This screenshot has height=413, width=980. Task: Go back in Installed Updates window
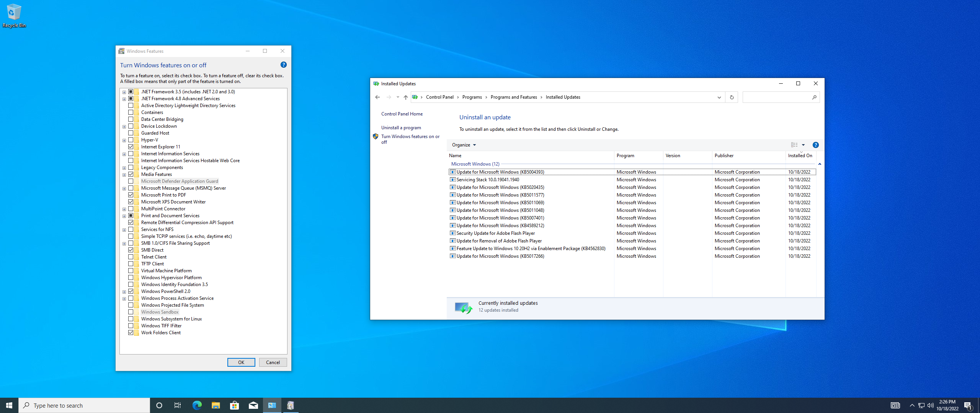click(x=377, y=97)
